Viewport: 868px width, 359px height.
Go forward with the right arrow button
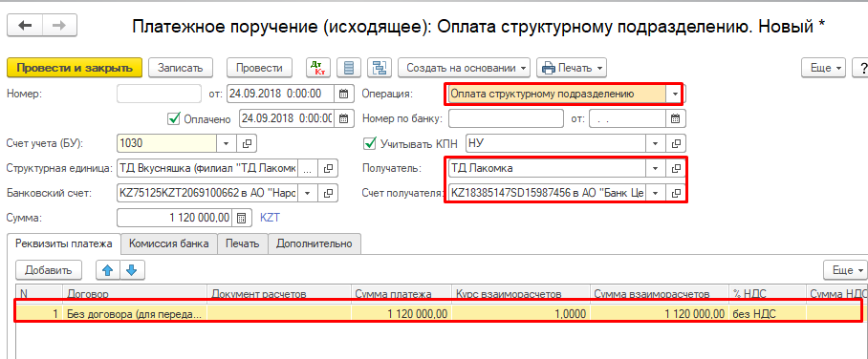click(x=60, y=26)
